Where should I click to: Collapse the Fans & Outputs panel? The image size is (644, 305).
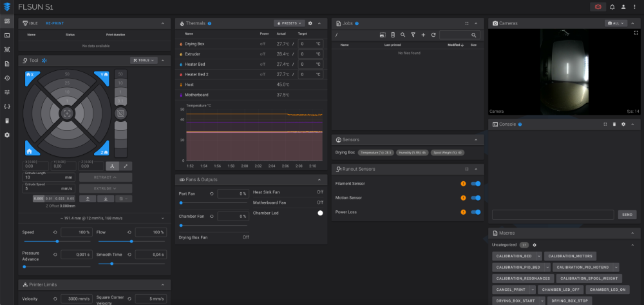320,179
